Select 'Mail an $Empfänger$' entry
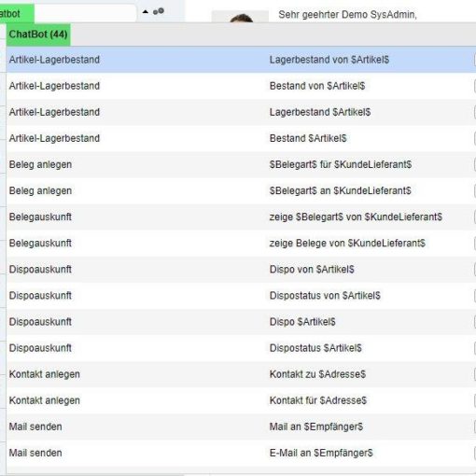Screen dimensions: 476x476 pyautogui.click(x=241, y=427)
